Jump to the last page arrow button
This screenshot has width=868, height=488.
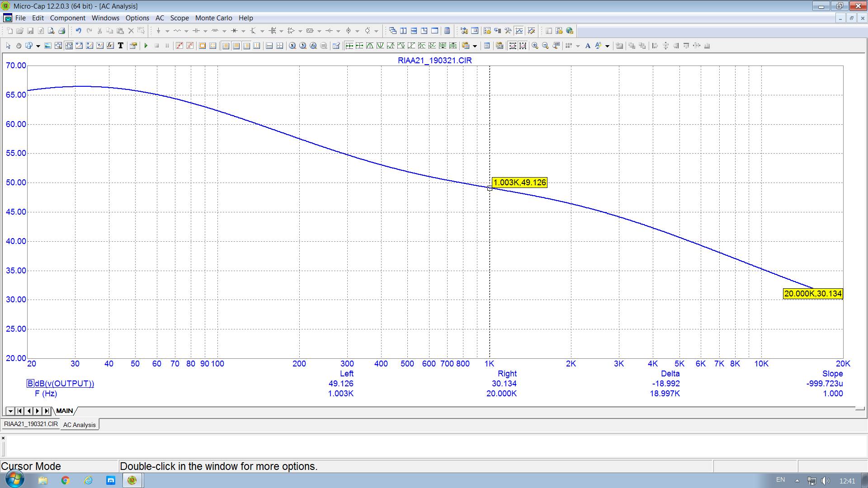47,411
